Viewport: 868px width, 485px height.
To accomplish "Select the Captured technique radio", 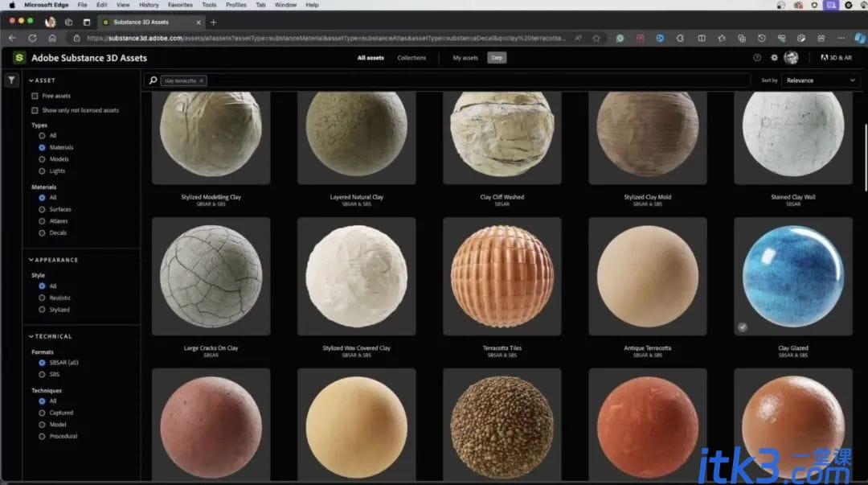I will (x=42, y=413).
